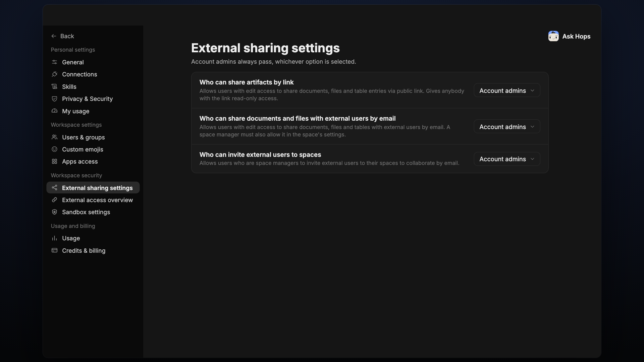Click the 'External sharing settings' page title
The width and height of the screenshot is (644, 362).
click(265, 48)
